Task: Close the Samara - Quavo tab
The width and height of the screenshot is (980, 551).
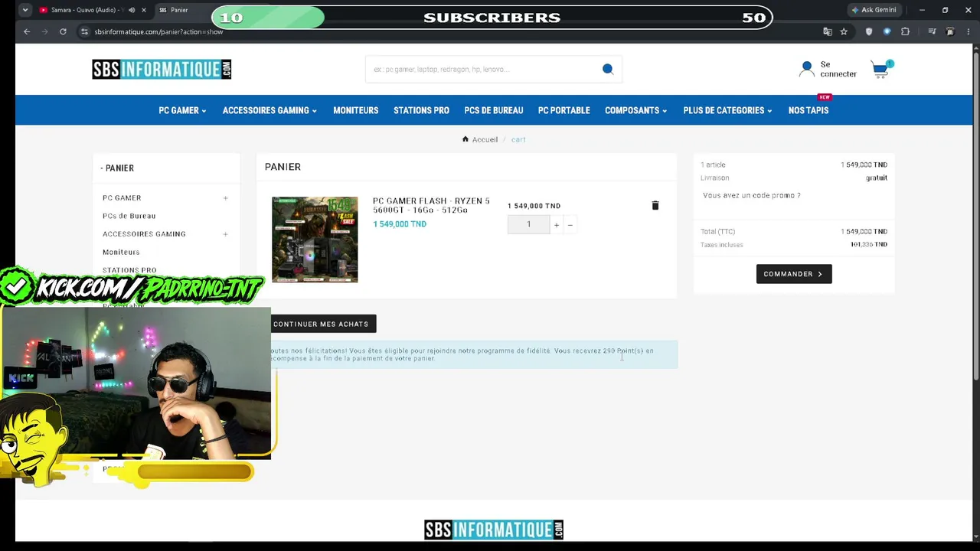Action: [144, 10]
